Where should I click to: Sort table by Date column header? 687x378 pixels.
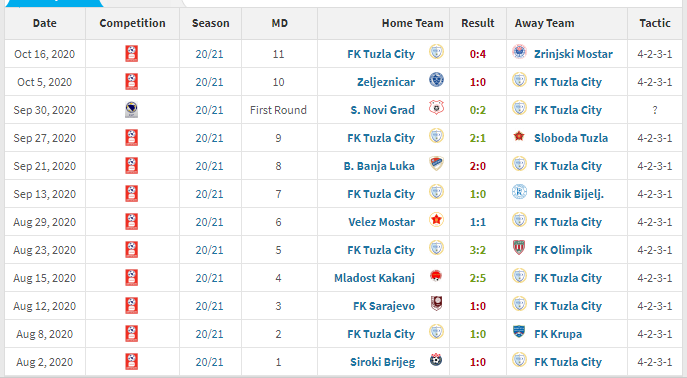45,23
